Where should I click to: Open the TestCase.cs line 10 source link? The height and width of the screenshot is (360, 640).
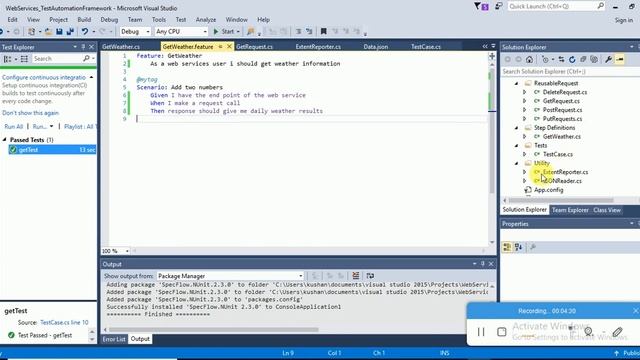pyautogui.click(x=64, y=322)
